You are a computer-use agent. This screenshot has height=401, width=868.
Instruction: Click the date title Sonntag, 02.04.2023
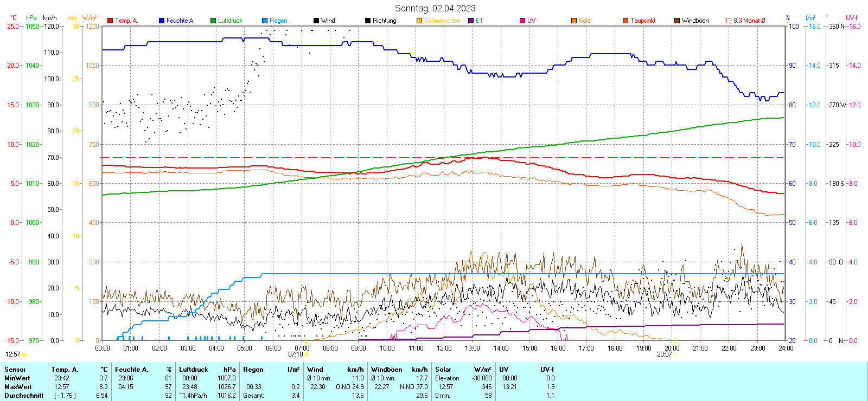[x=435, y=8]
